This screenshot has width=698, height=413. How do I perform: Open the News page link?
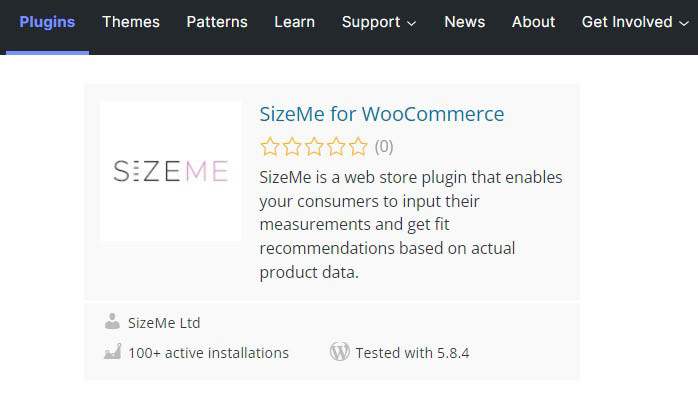(x=464, y=22)
